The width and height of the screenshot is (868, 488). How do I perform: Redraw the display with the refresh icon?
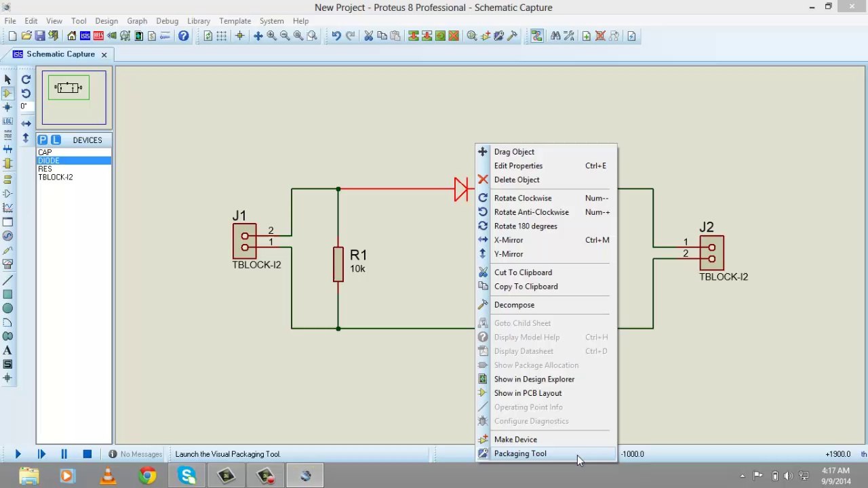coord(208,36)
